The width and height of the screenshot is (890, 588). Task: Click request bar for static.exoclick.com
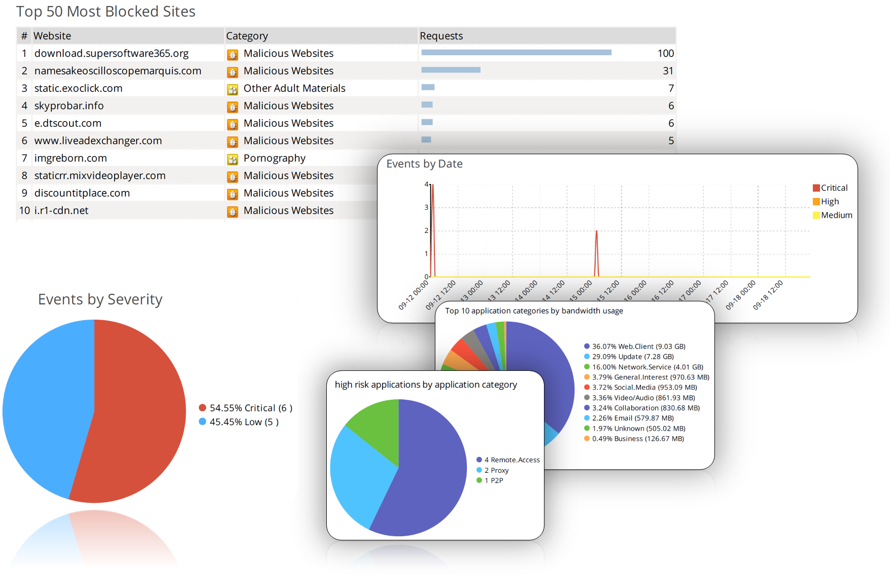coord(428,87)
